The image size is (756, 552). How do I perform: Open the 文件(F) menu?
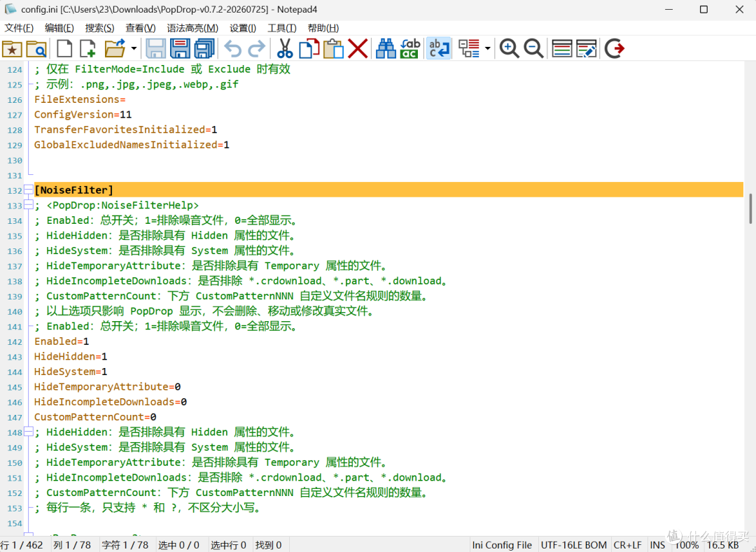[20, 28]
